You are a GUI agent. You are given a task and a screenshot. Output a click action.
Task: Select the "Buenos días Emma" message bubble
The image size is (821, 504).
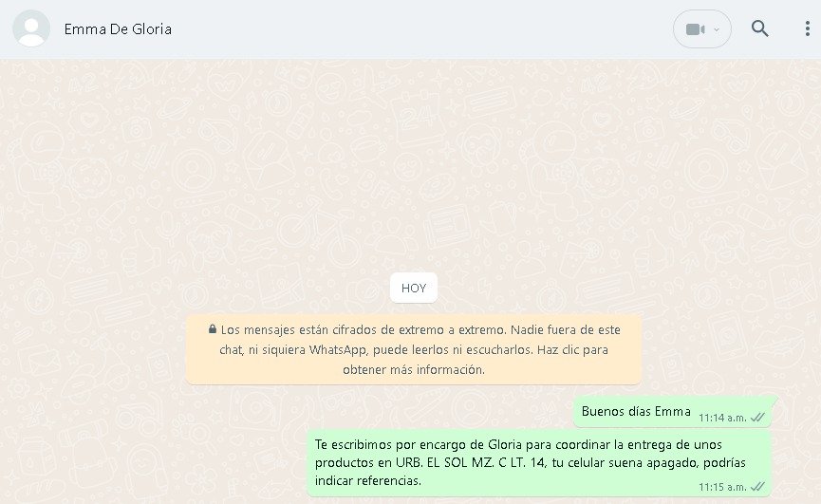point(674,412)
